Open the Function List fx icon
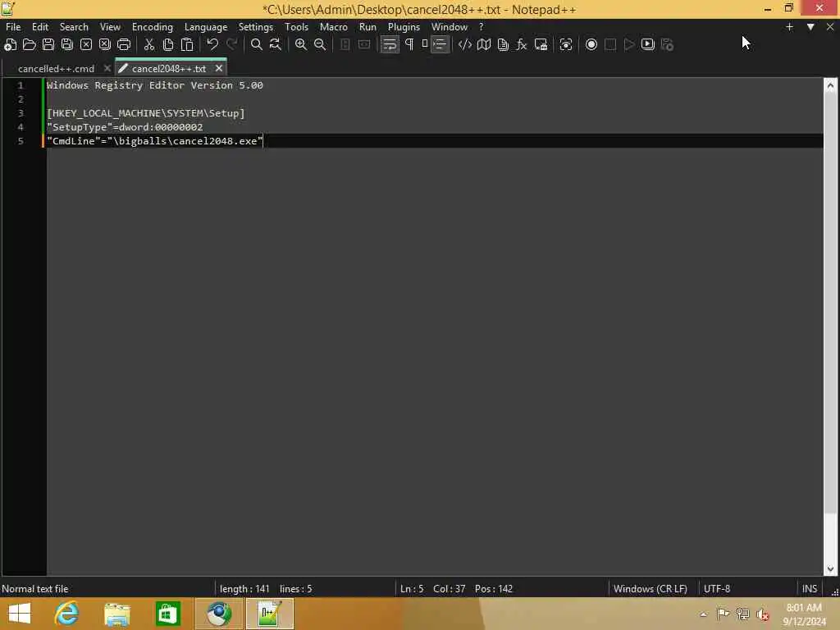840x630 pixels. tap(522, 45)
